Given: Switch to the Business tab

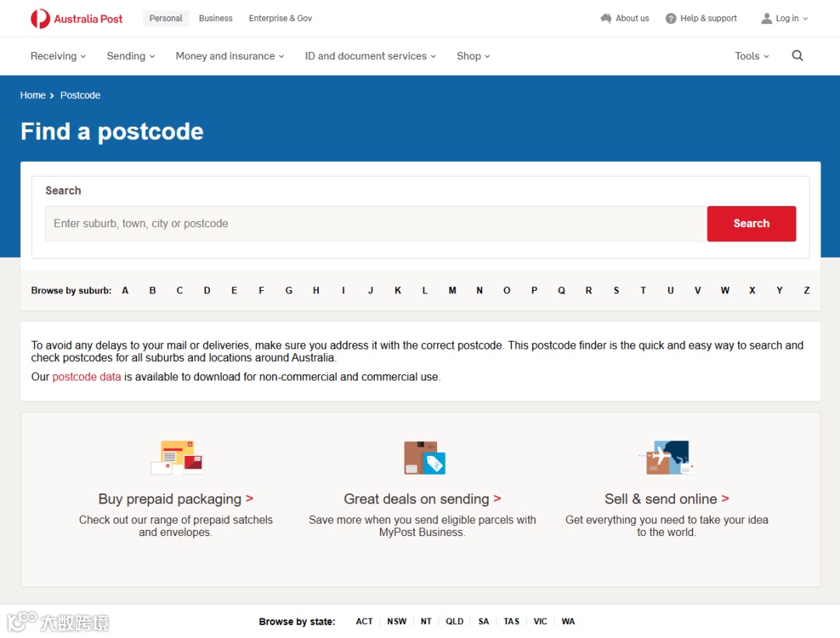Looking at the screenshot, I should coord(215,18).
